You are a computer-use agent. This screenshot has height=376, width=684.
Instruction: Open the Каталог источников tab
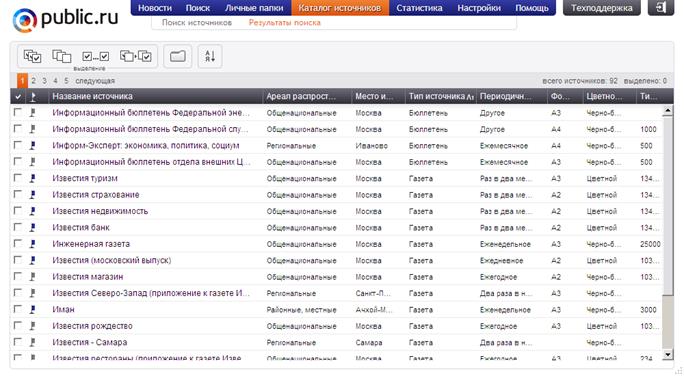[x=340, y=8]
